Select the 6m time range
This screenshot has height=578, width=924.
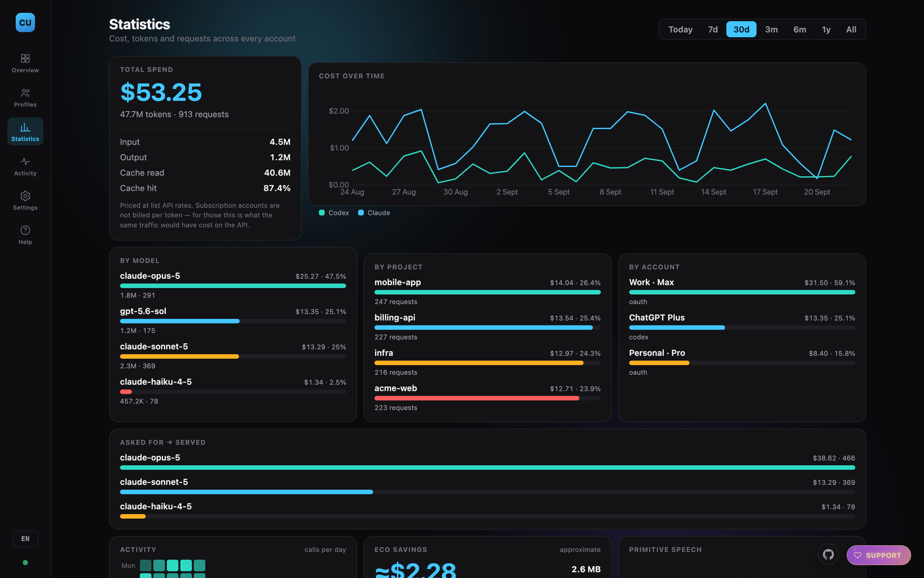coord(800,30)
